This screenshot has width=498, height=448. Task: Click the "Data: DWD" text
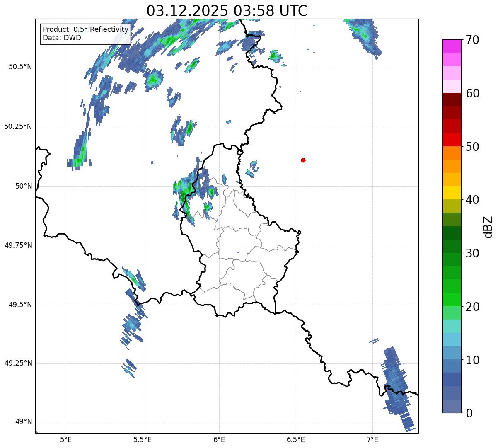coord(62,38)
